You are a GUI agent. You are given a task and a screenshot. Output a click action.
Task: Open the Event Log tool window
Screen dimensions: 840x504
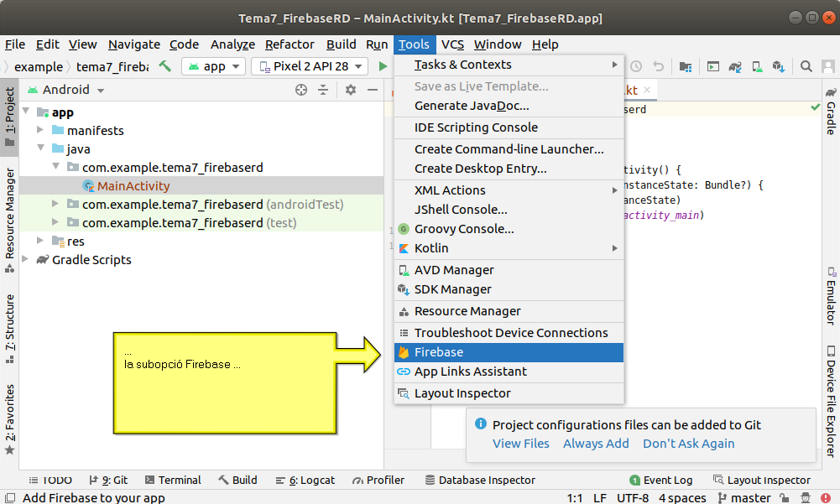(x=661, y=480)
